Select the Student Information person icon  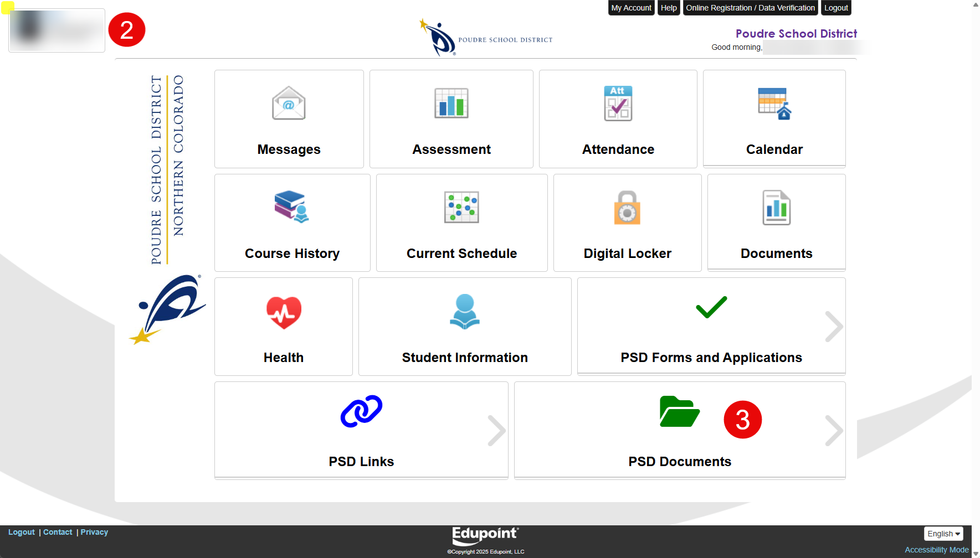point(464,312)
